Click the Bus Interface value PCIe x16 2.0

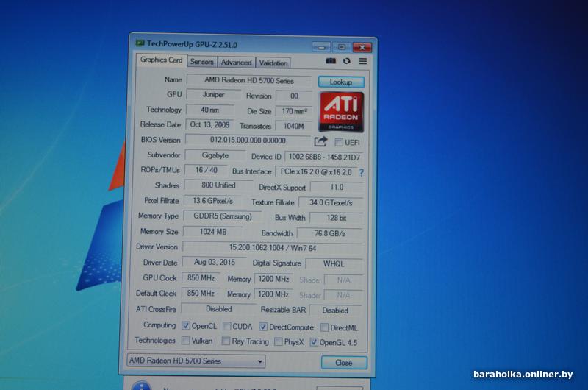coord(316,172)
